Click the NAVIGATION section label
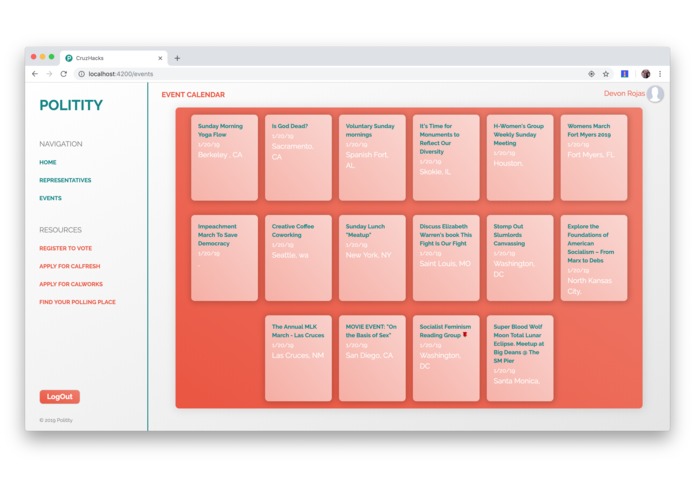 (x=61, y=144)
